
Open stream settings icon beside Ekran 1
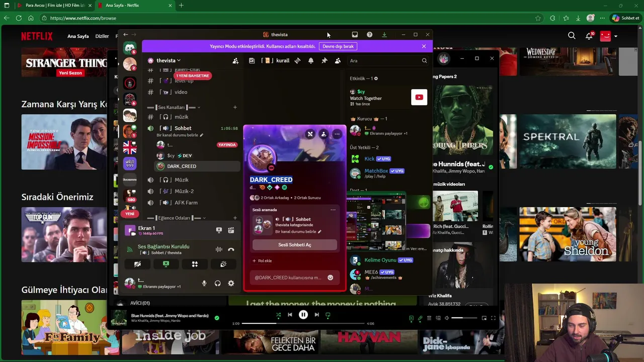pyautogui.click(x=231, y=230)
